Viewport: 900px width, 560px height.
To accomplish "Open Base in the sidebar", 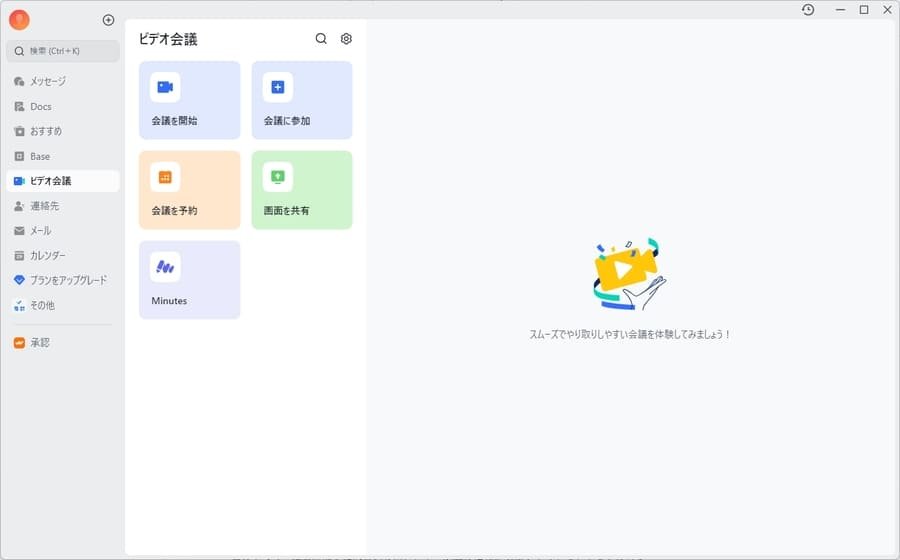I will [63, 156].
